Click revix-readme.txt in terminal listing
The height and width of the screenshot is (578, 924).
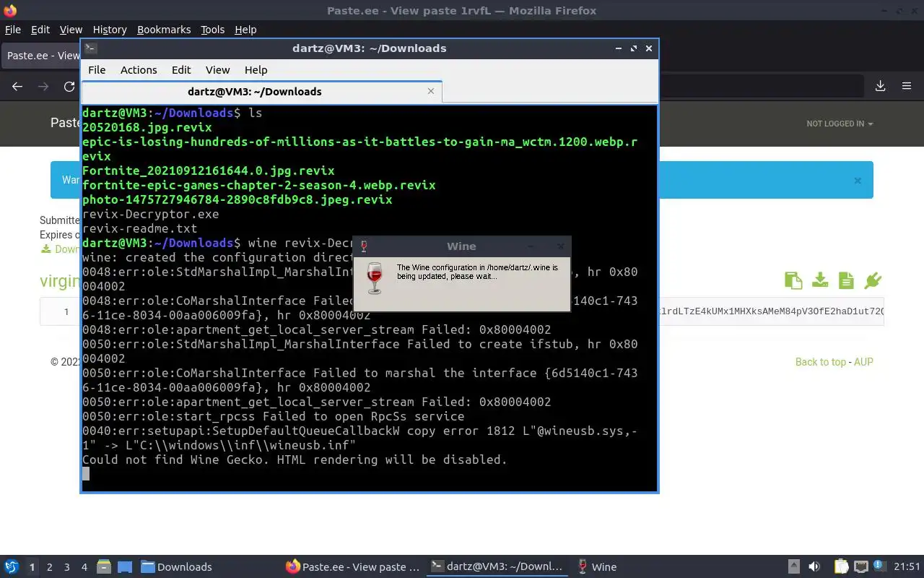(x=139, y=228)
